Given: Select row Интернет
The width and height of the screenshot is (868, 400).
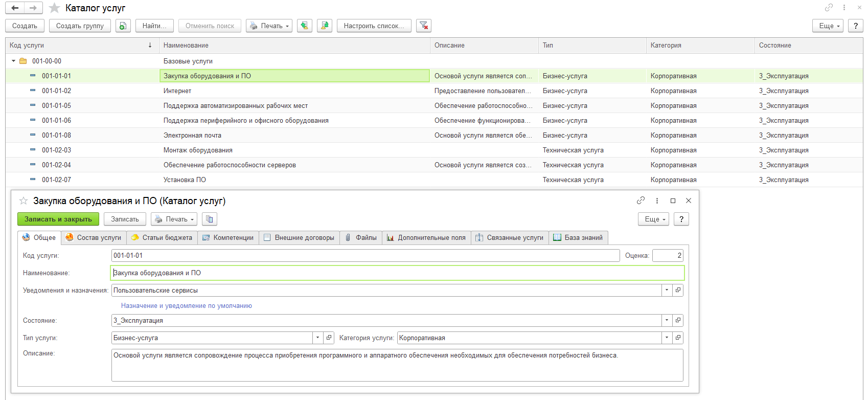Looking at the screenshot, I should [434, 91].
